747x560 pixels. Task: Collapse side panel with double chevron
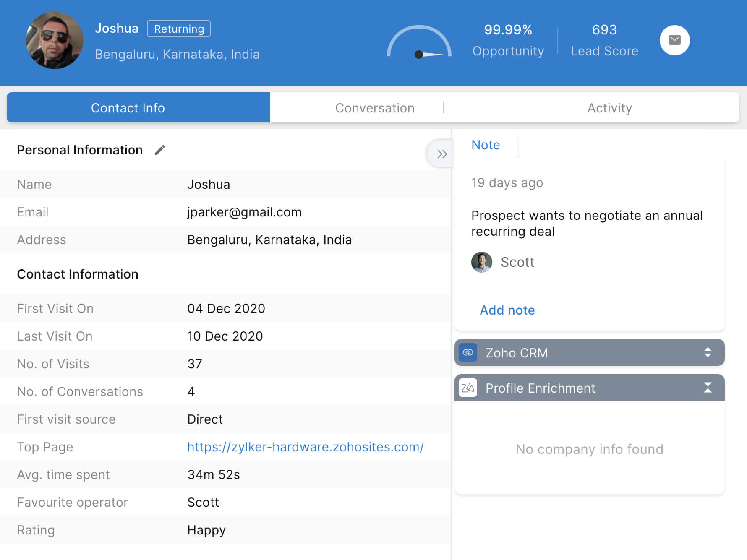pyautogui.click(x=441, y=154)
